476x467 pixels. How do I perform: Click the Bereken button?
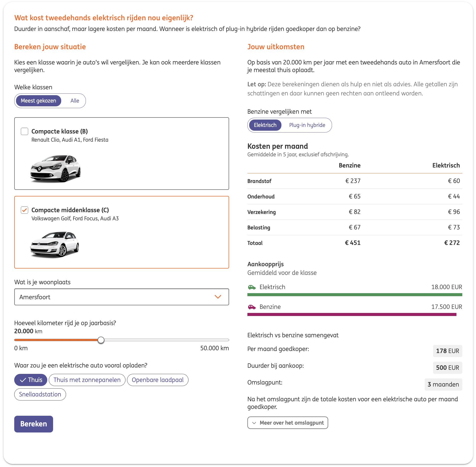pos(34,424)
